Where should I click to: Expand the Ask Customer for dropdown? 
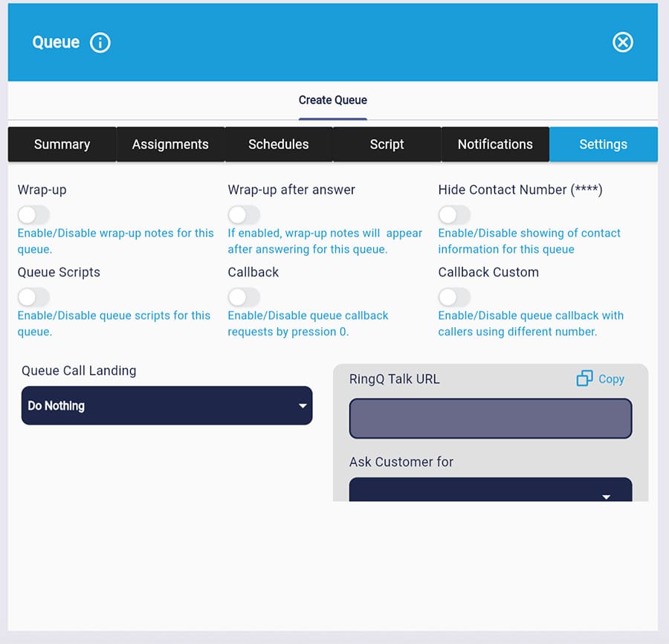(x=491, y=491)
